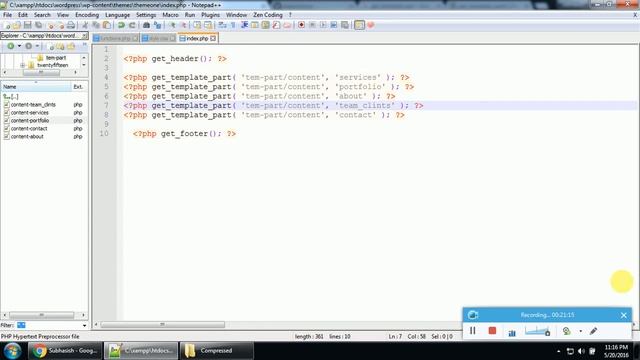Open the Compressed folder taskbar button
Viewport: 640px width, 360px height.
pos(216,351)
